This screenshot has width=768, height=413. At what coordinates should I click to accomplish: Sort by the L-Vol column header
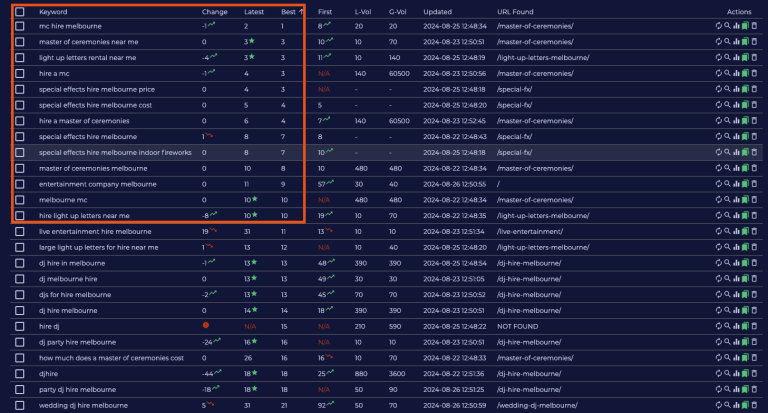click(362, 12)
